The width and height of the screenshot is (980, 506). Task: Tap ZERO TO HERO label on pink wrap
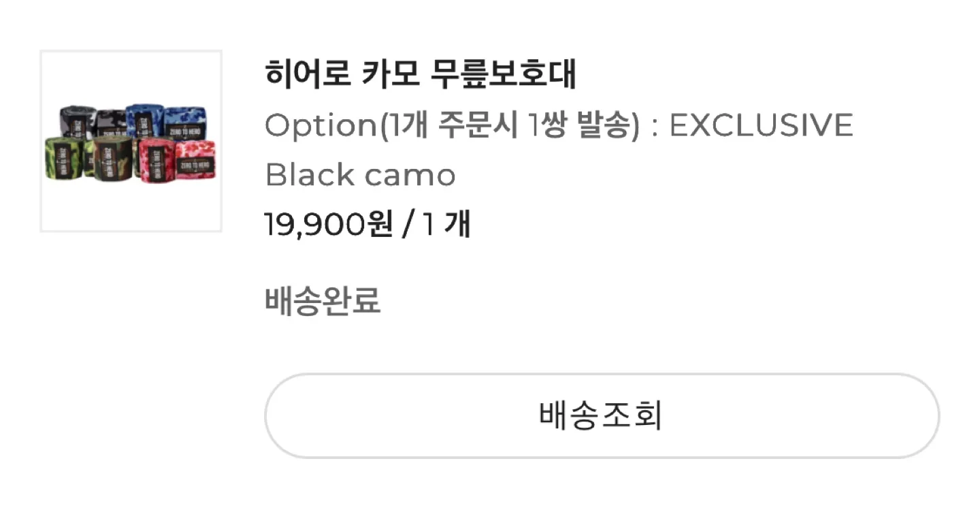coord(195,165)
